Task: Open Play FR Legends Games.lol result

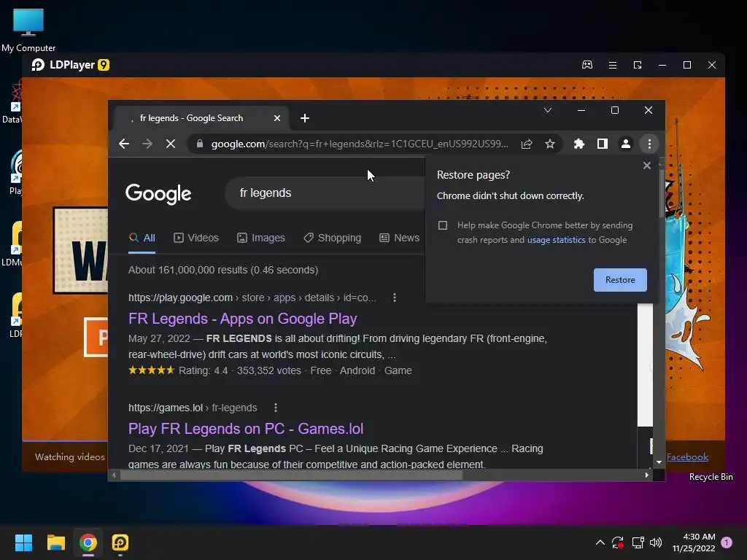Action: tap(246, 429)
